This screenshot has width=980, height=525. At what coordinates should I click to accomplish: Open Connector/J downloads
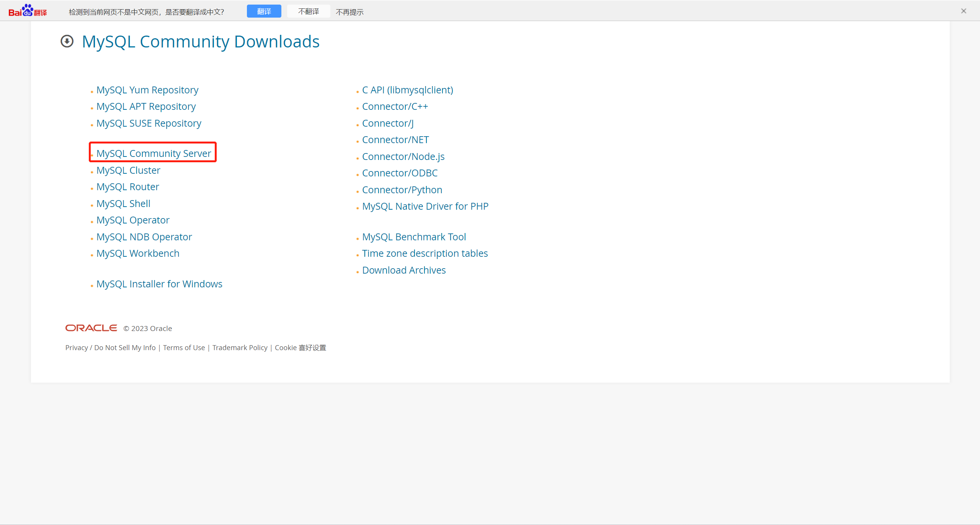388,123
